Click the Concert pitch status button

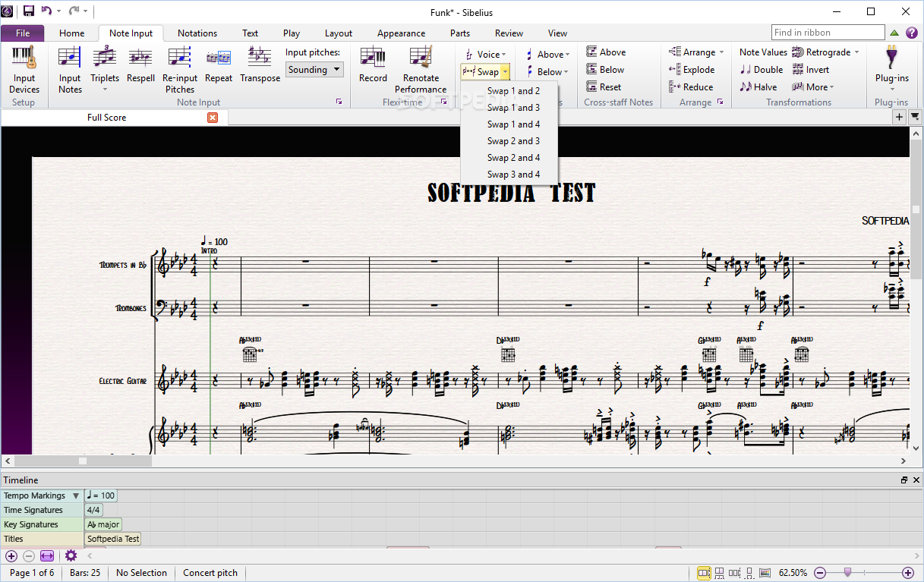210,573
